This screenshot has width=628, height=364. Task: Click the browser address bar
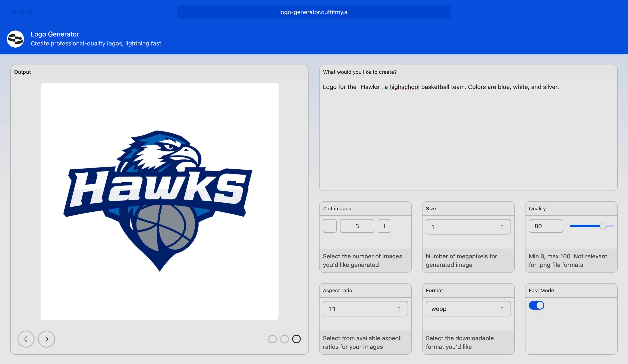pos(314,12)
